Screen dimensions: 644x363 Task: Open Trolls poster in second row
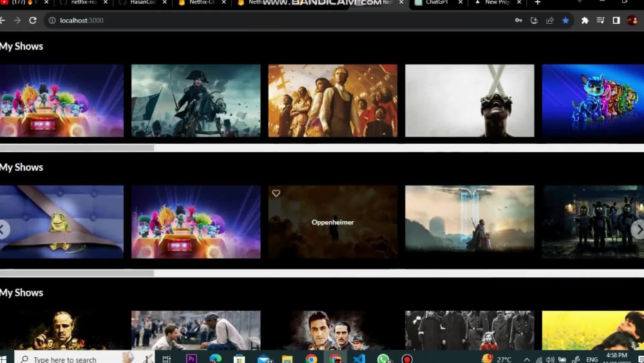tap(196, 222)
